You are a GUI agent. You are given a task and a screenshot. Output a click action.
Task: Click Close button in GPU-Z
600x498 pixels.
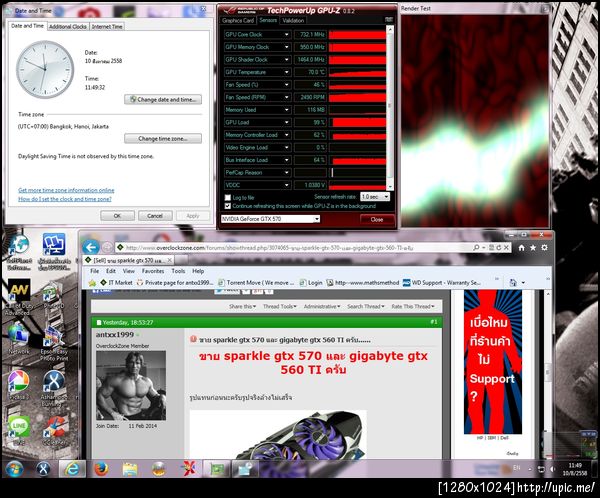377,219
